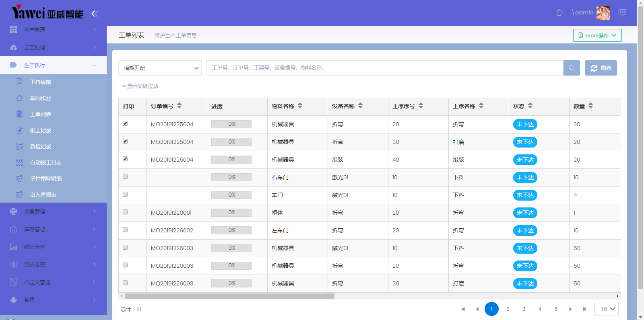The height and width of the screenshot is (320, 644).
Task: Jump to last page arrow
Action: pyautogui.click(x=584, y=309)
